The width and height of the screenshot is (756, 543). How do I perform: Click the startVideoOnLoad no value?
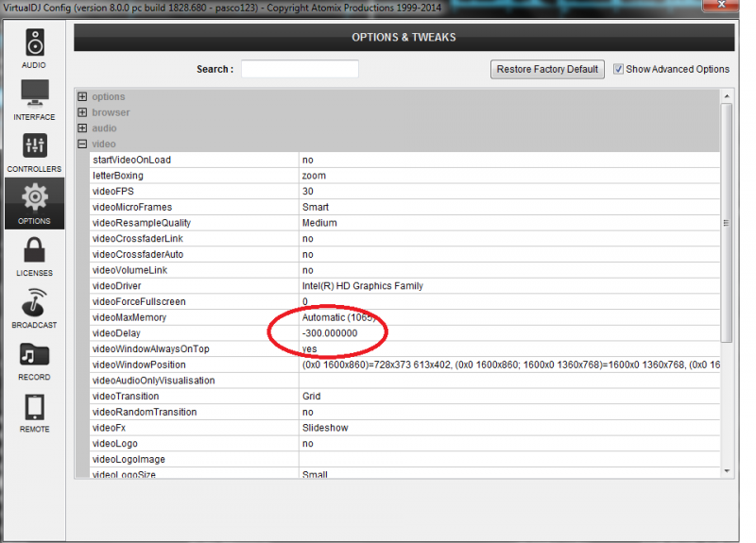(x=308, y=161)
